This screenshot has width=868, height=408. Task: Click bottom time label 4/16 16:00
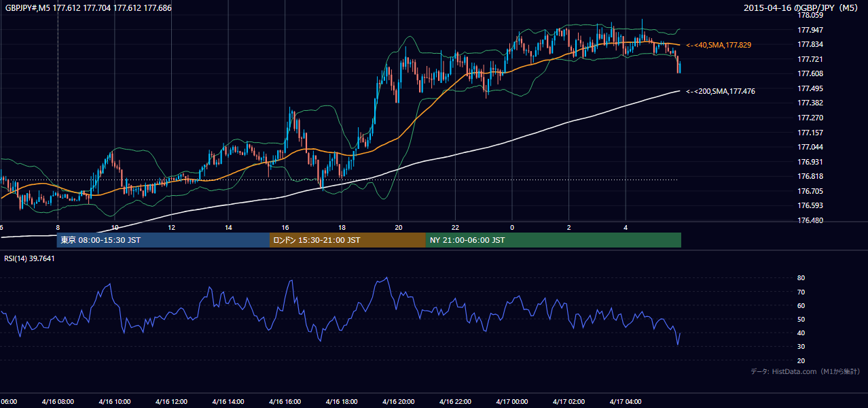pos(285,402)
